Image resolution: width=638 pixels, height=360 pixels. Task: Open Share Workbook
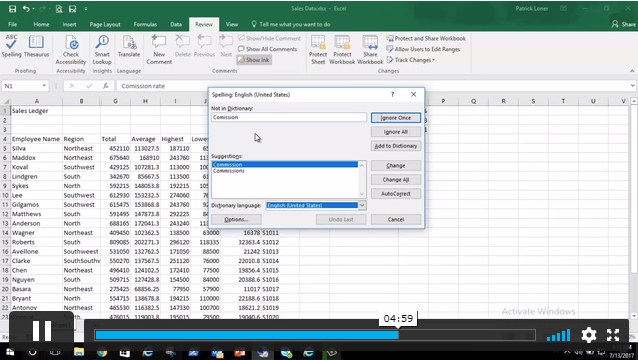click(x=370, y=50)
